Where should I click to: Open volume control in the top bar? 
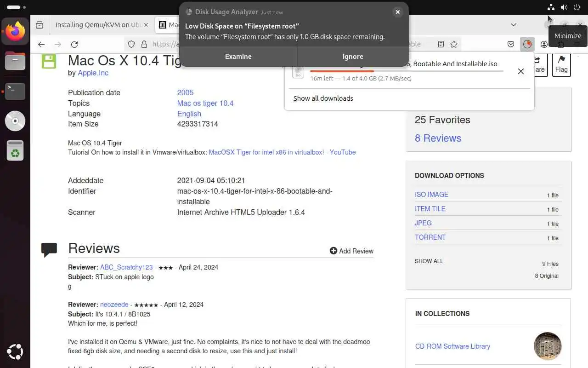564,7
